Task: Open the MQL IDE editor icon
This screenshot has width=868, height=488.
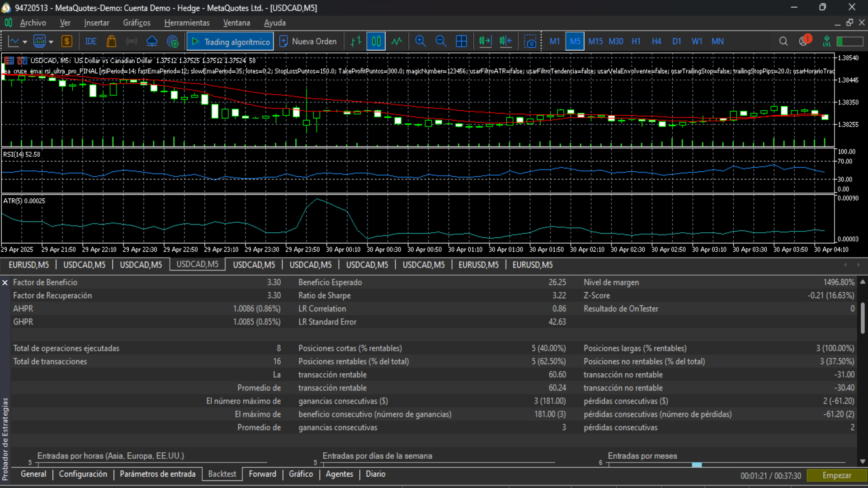Action: (x=91, y=42)
